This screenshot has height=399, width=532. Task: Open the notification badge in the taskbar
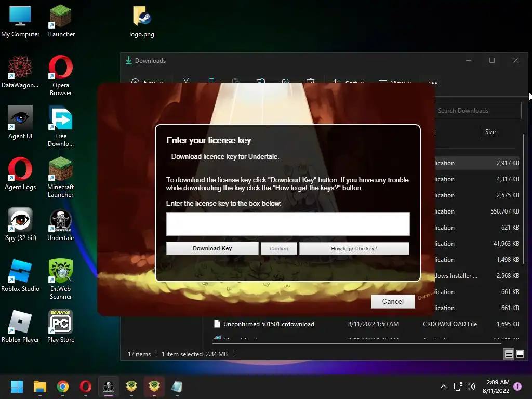[517, 387]
